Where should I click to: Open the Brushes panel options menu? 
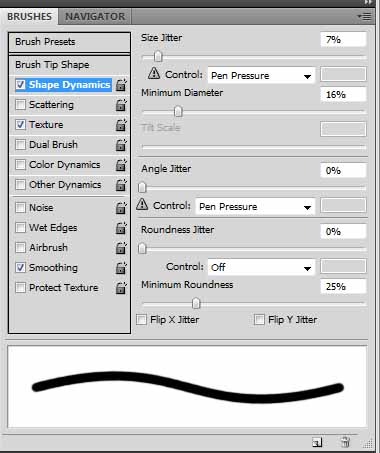tap(364, 16)
